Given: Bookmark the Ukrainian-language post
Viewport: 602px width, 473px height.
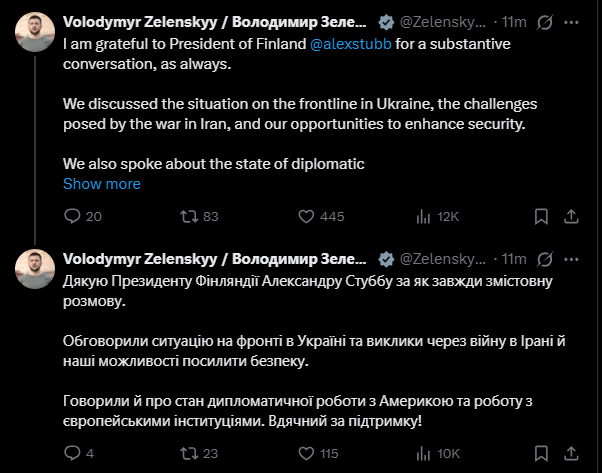Looking at the screenshot, I should click(541, 453).
